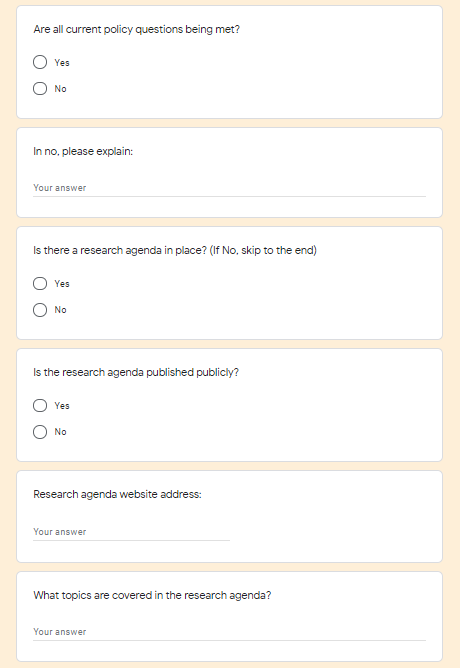Click the 'No' label text under agenda in place

pos(60,310)
